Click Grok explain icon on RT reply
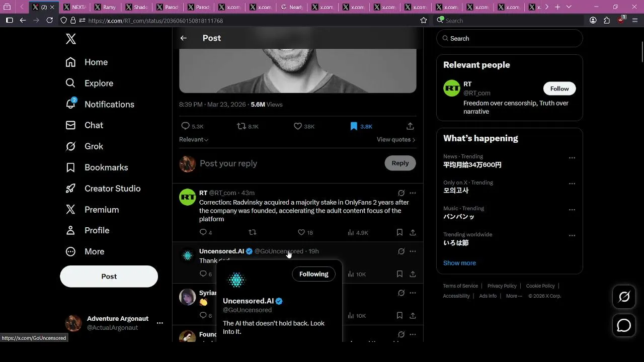Image resolution: width=644 pixels, height=362 pixels. click(401, 193)
